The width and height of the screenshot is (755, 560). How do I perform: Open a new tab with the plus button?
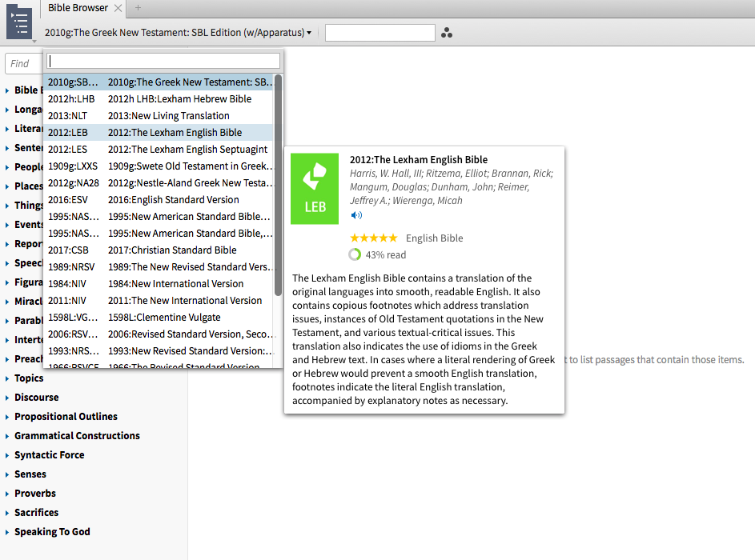click(x=139, y=8)
